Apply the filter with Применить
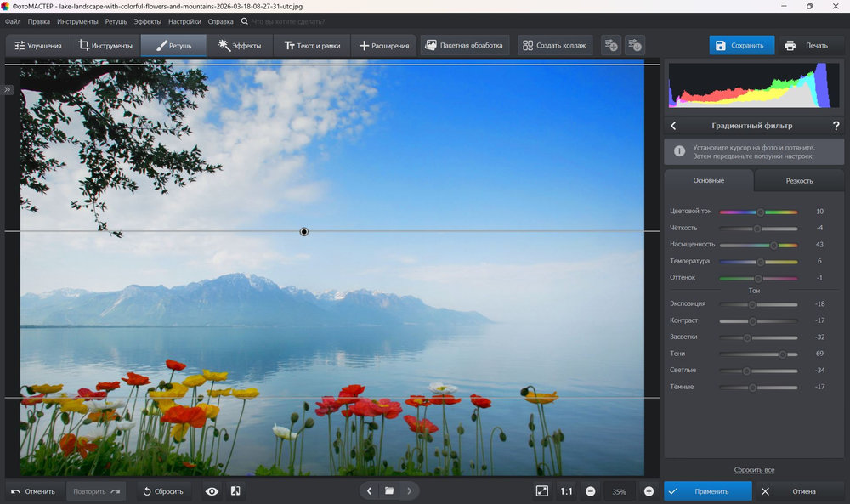 pyautogui.click(x=708, y=491)
